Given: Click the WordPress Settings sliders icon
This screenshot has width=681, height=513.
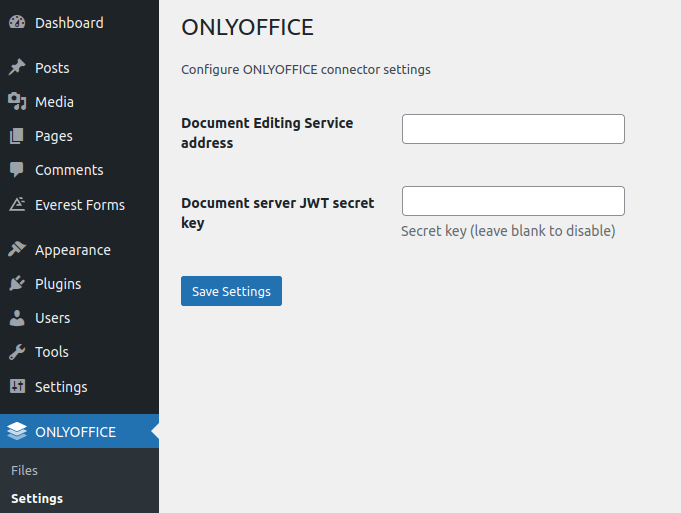Looking at the screenshot, I should tap(17, 387).
